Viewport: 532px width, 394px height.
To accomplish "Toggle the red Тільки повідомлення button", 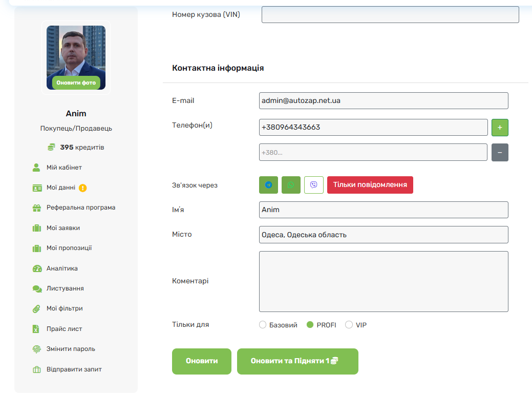I will point(370,185).
